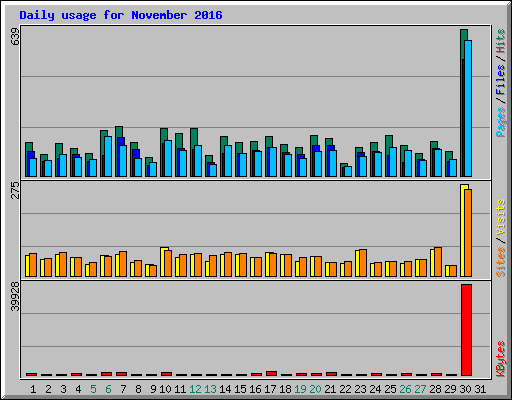Click the 'KBytes' legend label
The width and height of the screenshot is (512, 400).
click(x=501, y=359)
